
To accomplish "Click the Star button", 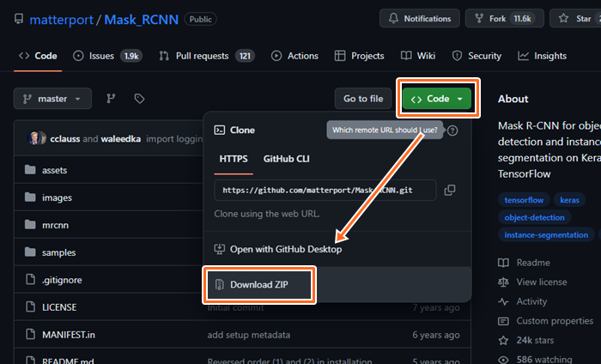I will coord(575,18).
